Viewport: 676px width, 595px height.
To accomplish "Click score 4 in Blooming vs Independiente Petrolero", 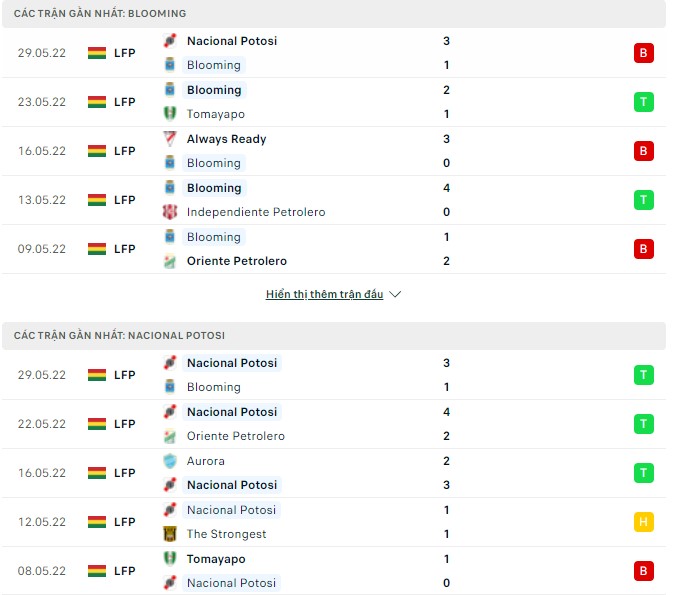I will coord(446,188).
